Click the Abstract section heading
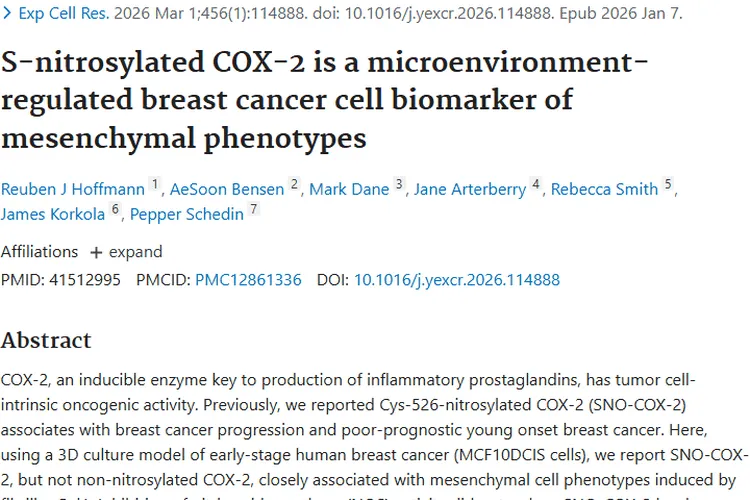750x500 pixels. 46,340
